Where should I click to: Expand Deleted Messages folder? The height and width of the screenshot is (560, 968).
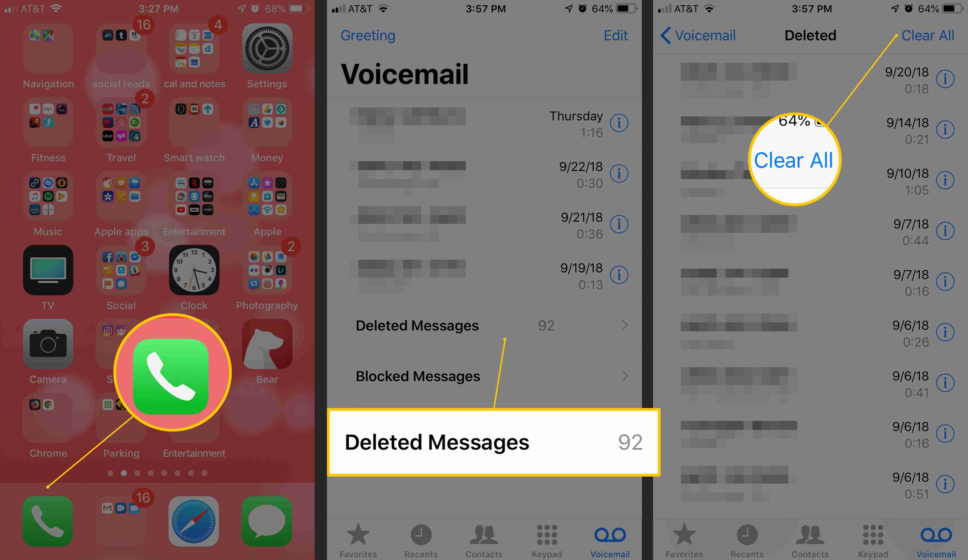491,325
